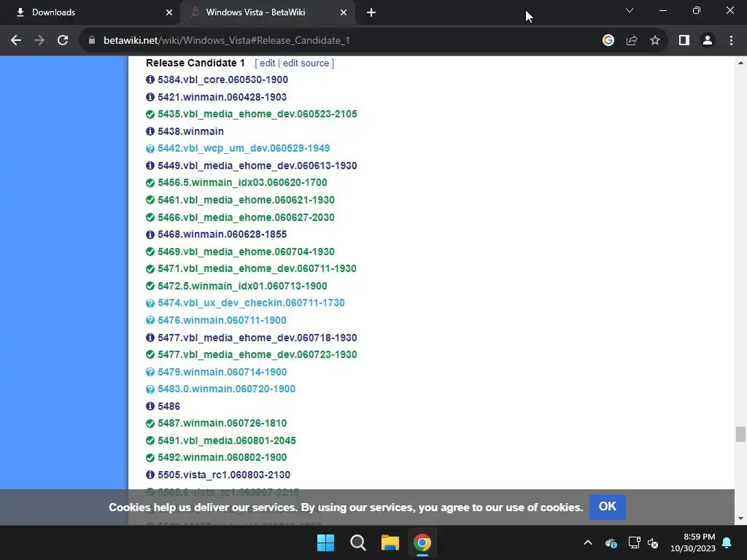747x560 pixels.
Task: Open build 5461.vbl_media_ehome.060621-1930
Action: click(246, 200)
